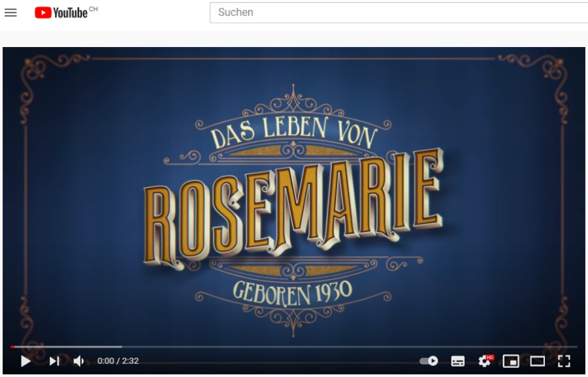The width and height of the screenshot is (588, 377).
Task: Turn on subtitles captions
Action: (x=457, y=361)
